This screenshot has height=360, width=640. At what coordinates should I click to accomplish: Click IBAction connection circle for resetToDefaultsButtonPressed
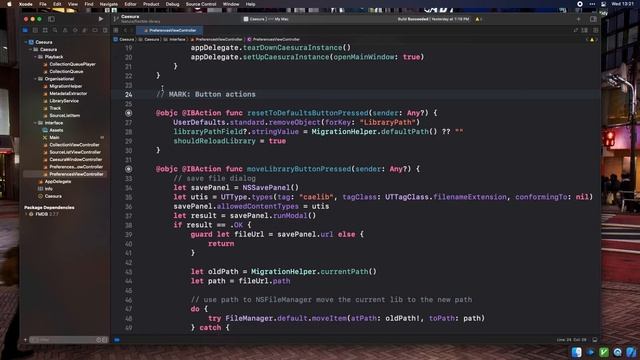[129, 113]
